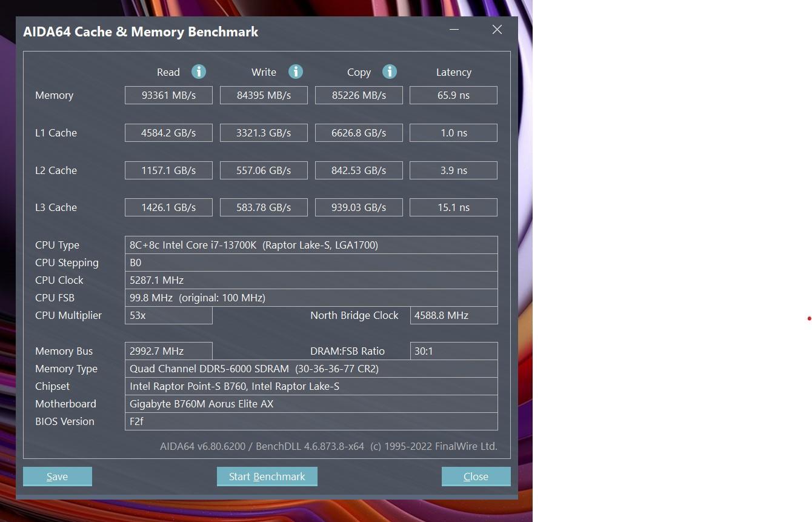
Task: Click the Write column header
Action: click(264, 72)
